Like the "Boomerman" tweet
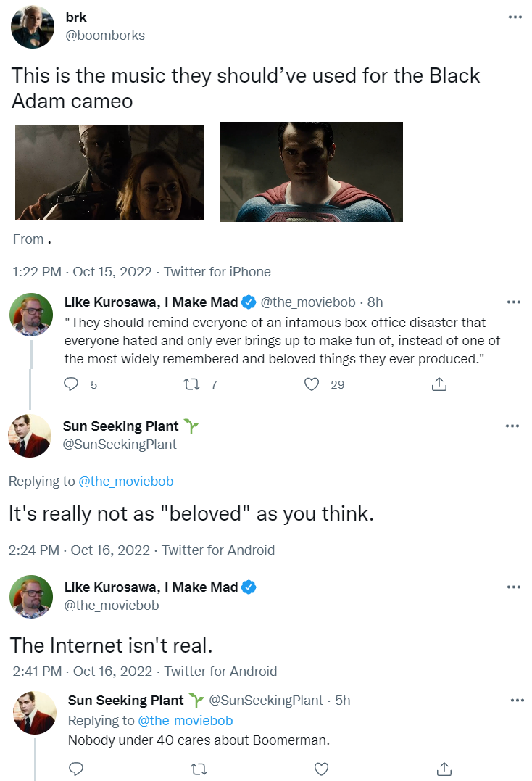 (320, 769)
